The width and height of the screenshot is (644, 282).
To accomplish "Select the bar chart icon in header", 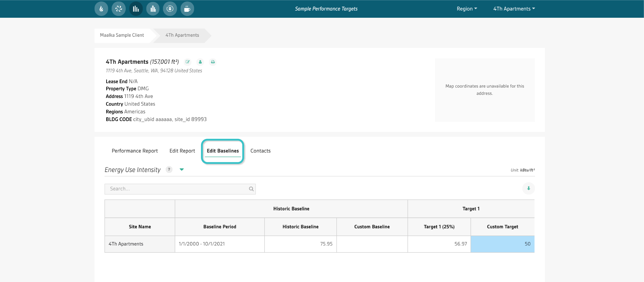I will pyautogui.click(x=136, y=9).
